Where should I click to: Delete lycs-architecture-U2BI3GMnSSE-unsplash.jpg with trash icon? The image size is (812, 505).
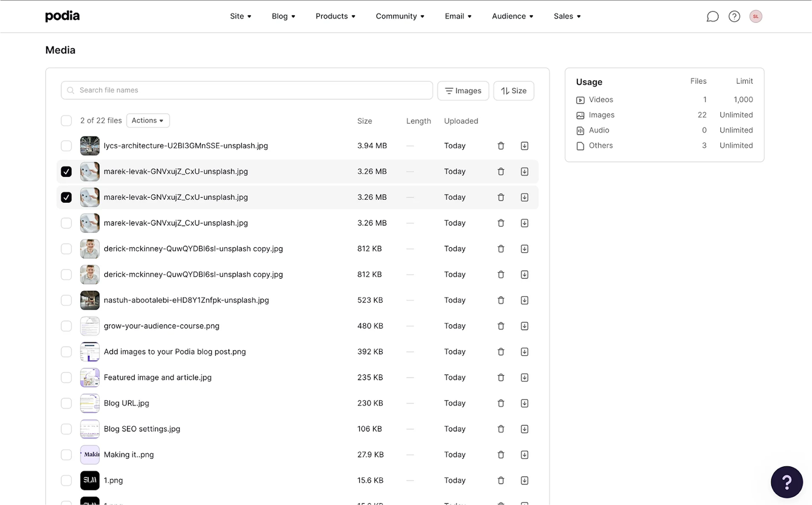click(501, 146)
